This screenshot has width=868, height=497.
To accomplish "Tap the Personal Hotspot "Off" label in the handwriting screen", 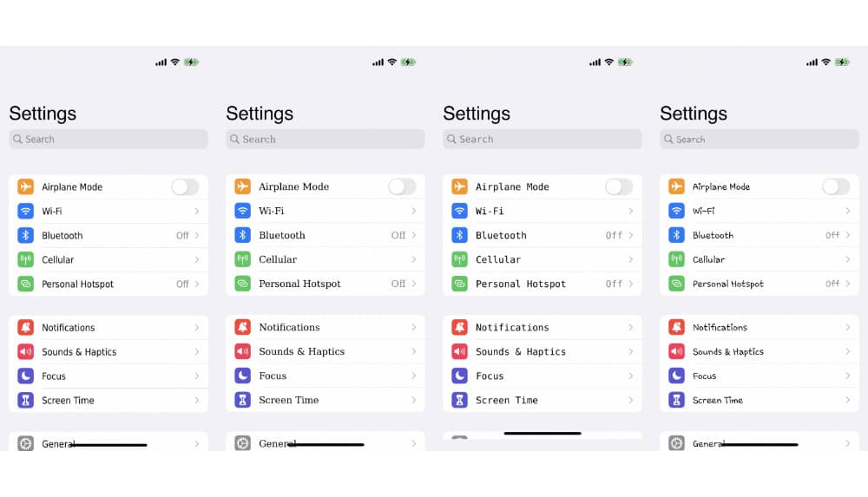I will tap(832, 284).
